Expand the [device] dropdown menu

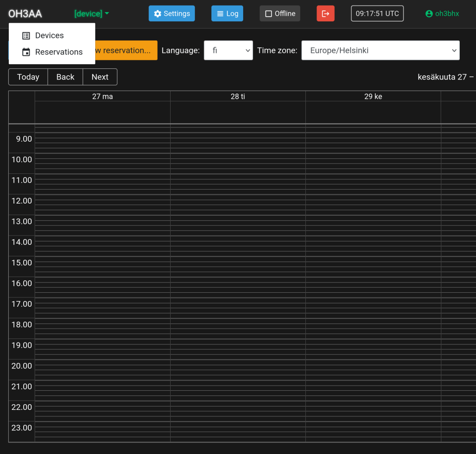[x=91, y=14]
